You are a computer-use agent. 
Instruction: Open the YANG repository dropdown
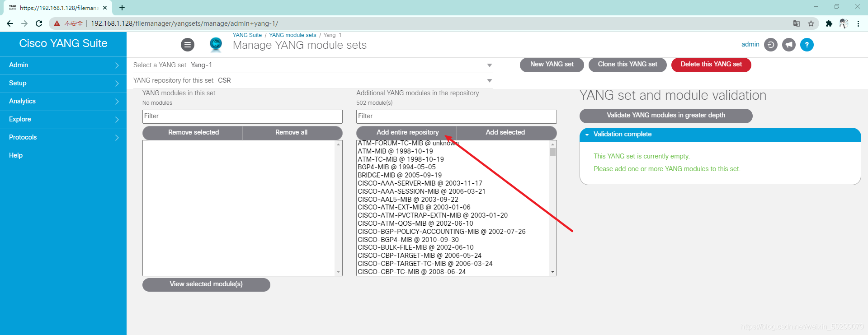click(312, 80)
